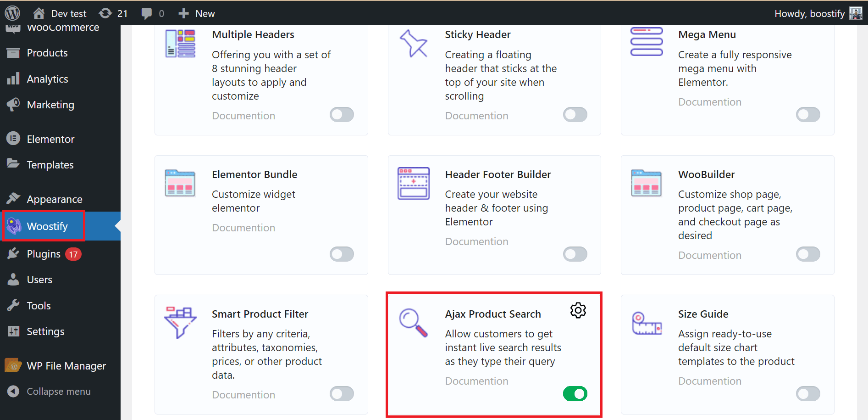This screenshot has height=420, width=868.
Task: Open Sticky Header Documention link
Action: click(x=476, y=116)
